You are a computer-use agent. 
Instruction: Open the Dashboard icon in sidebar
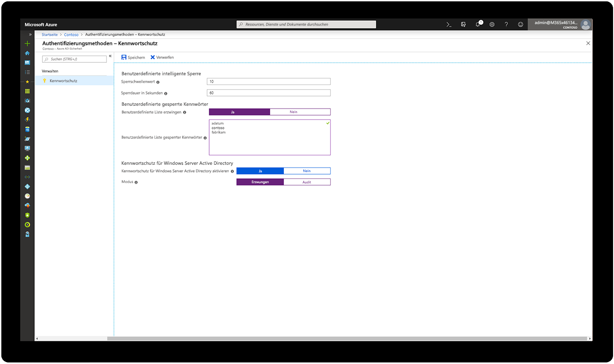tap(27, 62)
